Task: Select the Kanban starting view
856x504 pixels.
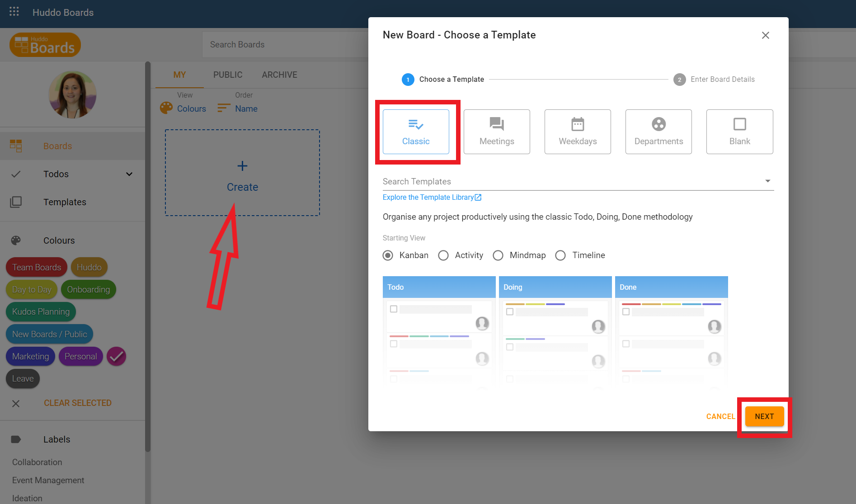Action: click(388, 255)
